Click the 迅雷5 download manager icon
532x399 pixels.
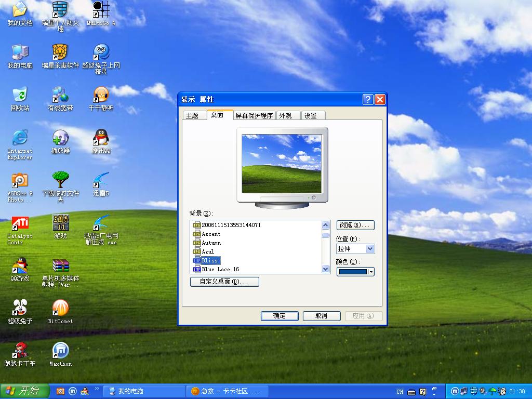[101, 181]
